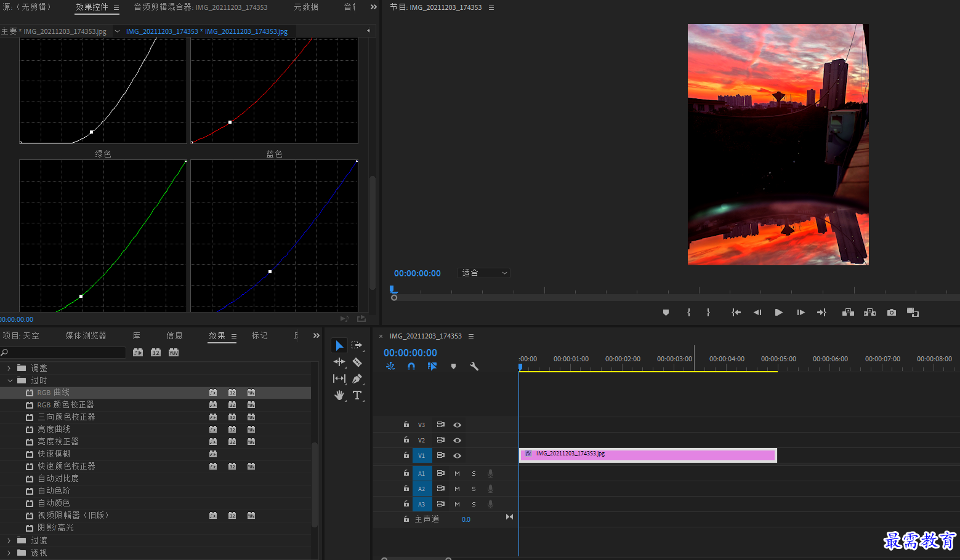Viewport: 960px width, 560px height.
Task: Select the Hand tool
Action: pyautogui.click(x=339, y=395)
